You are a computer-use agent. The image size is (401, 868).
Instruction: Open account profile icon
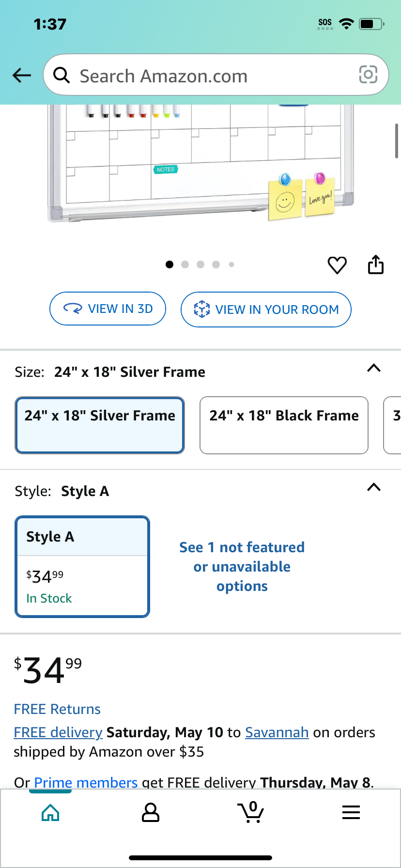(x=151, y=812)
